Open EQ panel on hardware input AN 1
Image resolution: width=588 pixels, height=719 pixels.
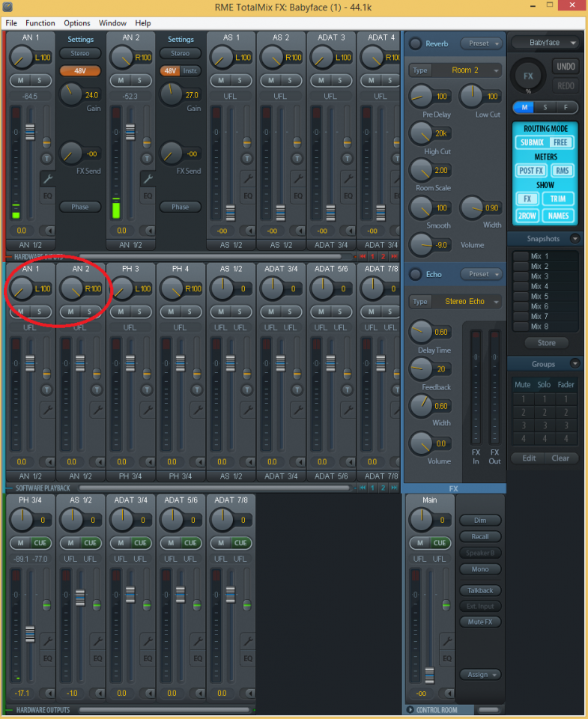[x=47, y=195]
